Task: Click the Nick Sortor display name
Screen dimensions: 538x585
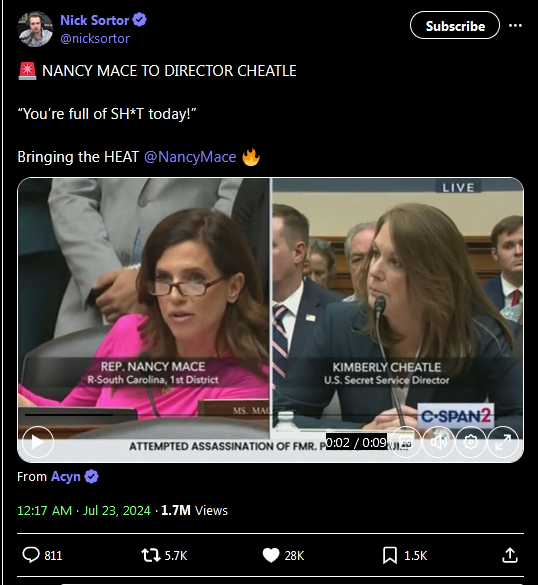Action: (x=94, y=20)
